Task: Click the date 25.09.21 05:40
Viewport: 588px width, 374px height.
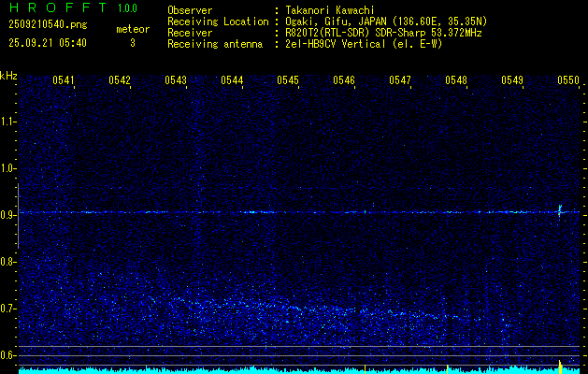Action: point(48,43)
